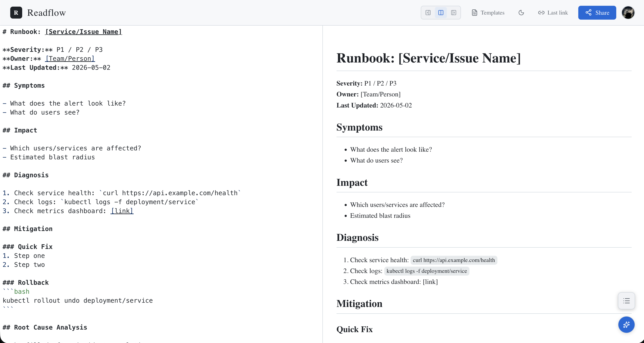Click [Service/Issue Name] in the editor heading
The width and height of the screenshot is (644, 343).
point(83,32)
